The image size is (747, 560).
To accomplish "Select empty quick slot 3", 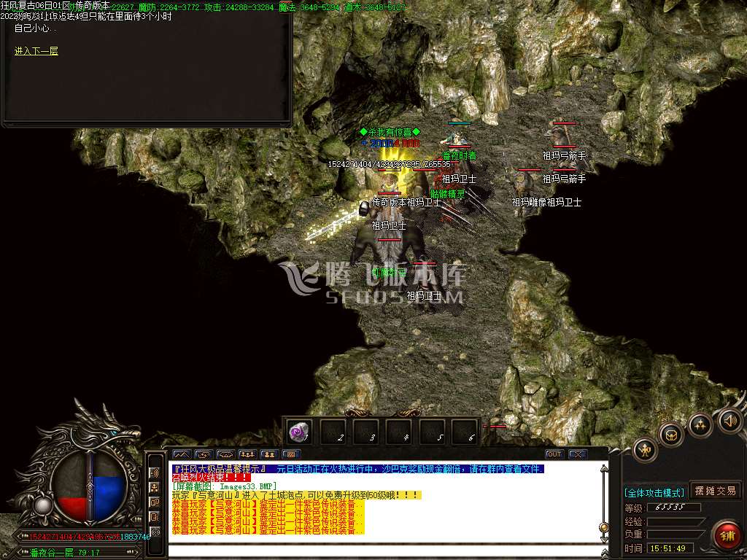I will coord(366,432).
